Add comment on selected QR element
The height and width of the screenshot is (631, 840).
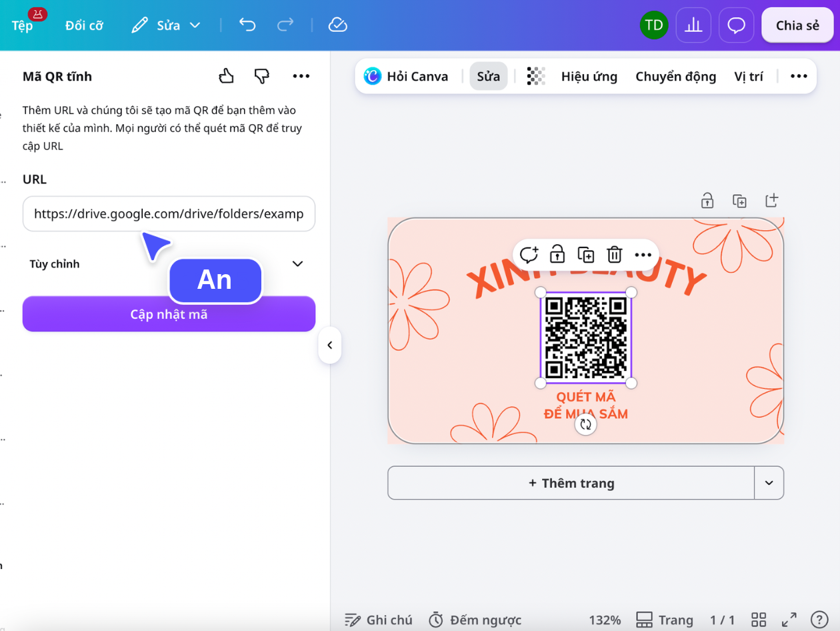point(529,254)
